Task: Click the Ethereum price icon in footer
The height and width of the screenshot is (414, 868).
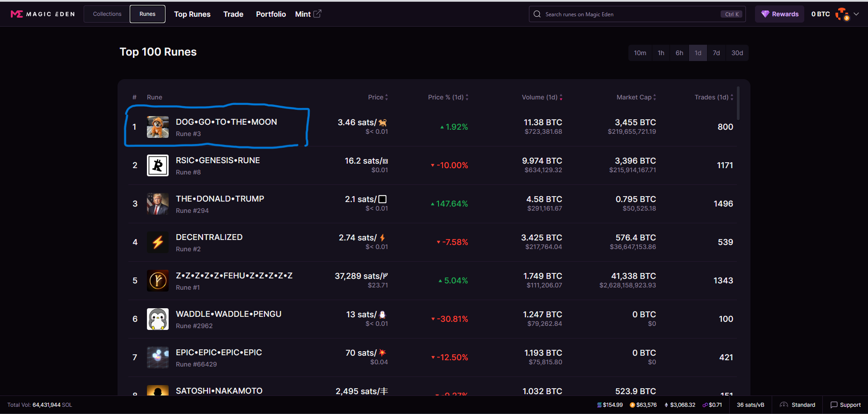Action: (666, 405)
